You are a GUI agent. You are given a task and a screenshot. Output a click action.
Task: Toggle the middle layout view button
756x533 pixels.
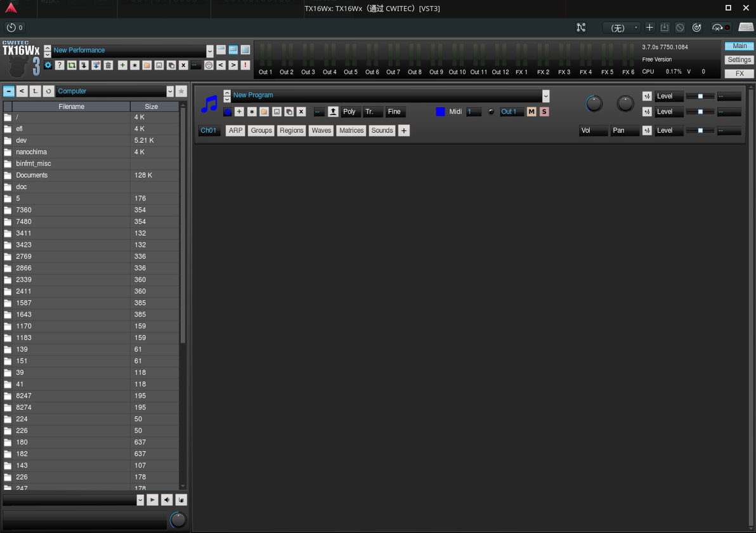(233, 49)
